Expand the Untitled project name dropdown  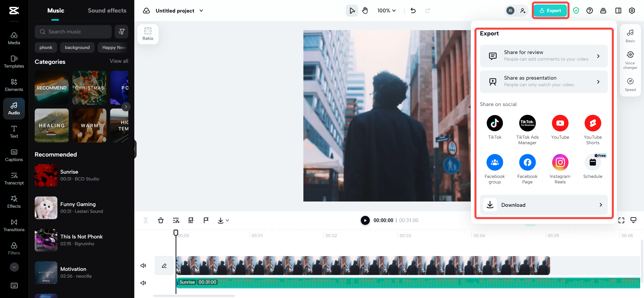click(x=201, y=11)
